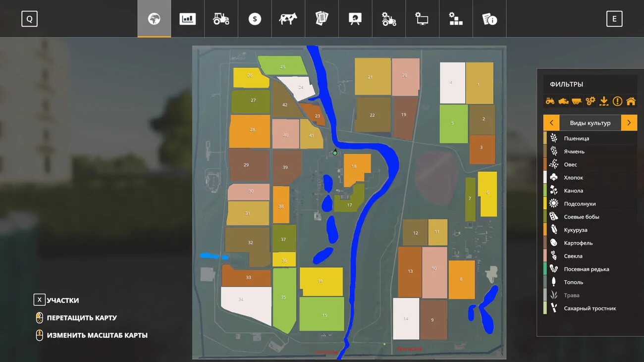Select field 16 on the map
The image size is (644, 362).
pyautogui.click(x=321, y=282)
